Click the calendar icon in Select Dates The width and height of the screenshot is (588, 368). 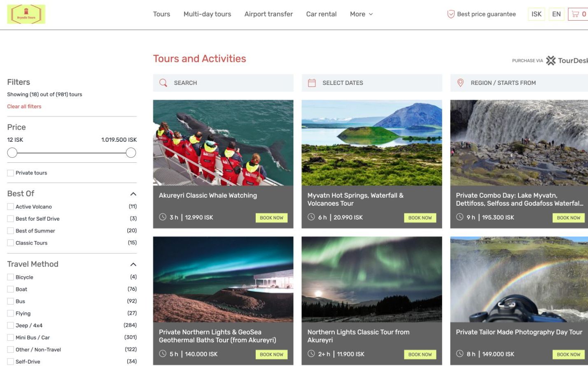(x=312, y=83)
